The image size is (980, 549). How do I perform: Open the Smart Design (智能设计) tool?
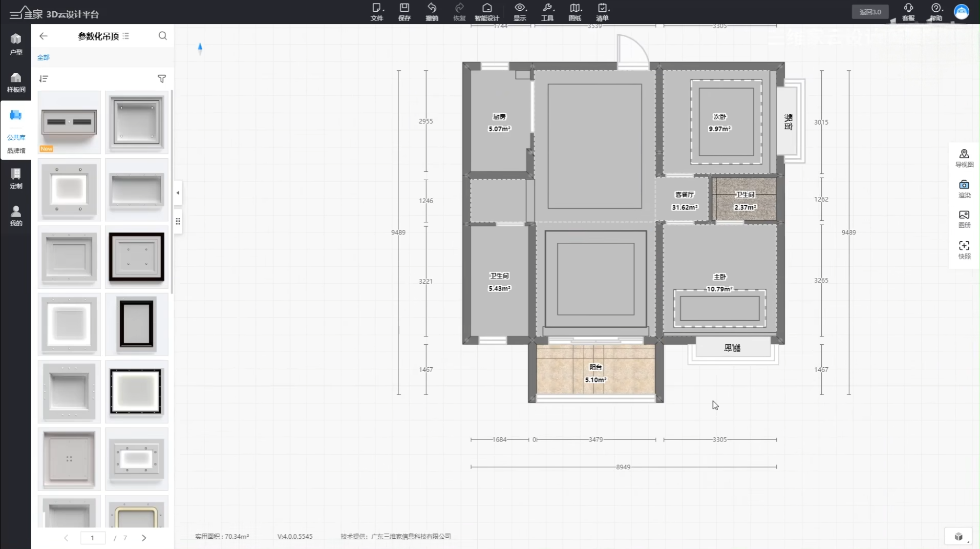[x=487, y=11]
